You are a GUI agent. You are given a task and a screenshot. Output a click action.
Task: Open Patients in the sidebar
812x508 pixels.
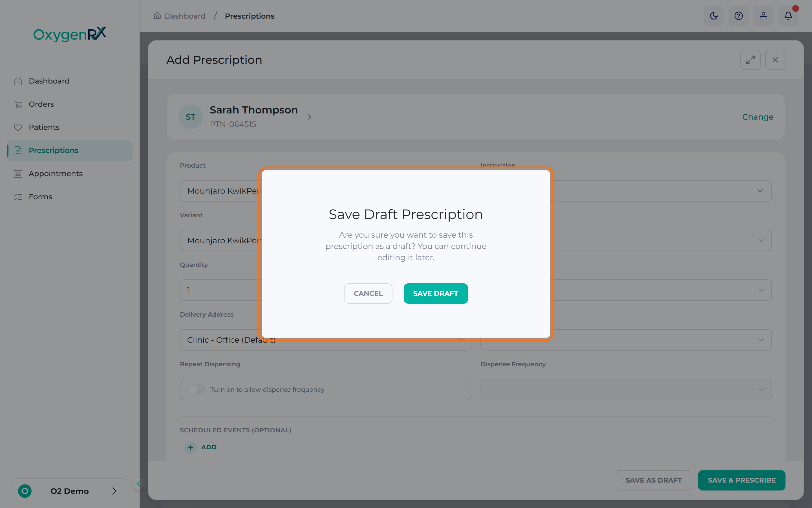(69, 127)
